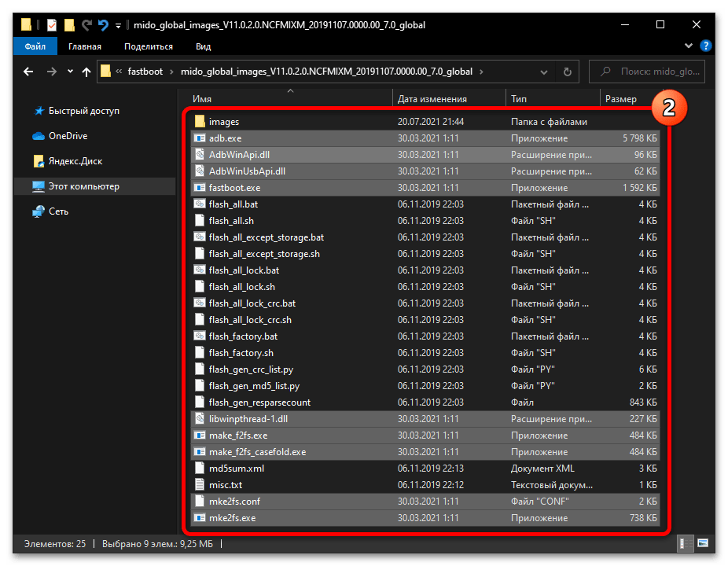This screenshot has height=566, width=728.
Task: Click the make_f2fs.exe file icon
Action: (x=200, y=436)
